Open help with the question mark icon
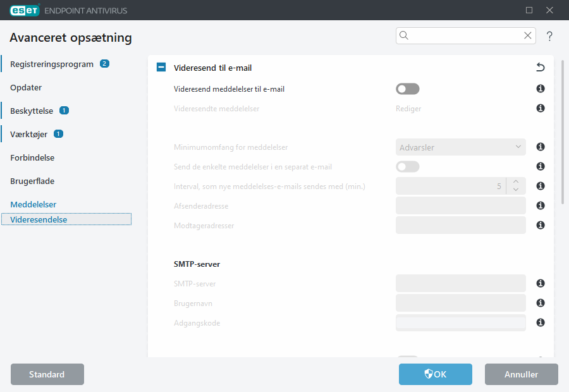569x392 pixels. [x=549, y=36]
